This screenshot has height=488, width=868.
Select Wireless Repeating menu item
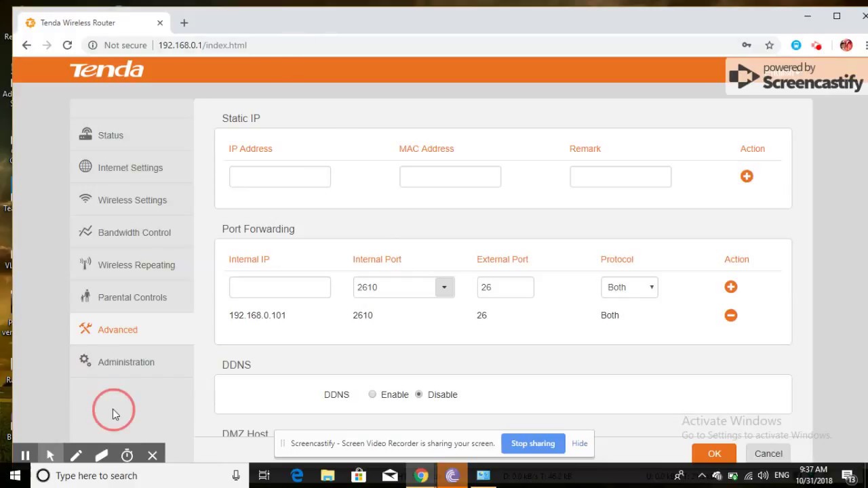[x=136, y=265]
